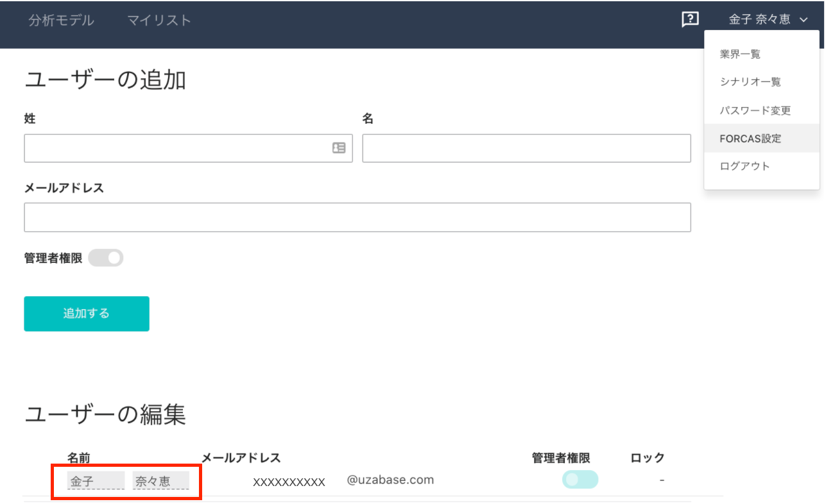
Task: Choose シナリオ一覧 in the account menu
Action: click(750, 82)
